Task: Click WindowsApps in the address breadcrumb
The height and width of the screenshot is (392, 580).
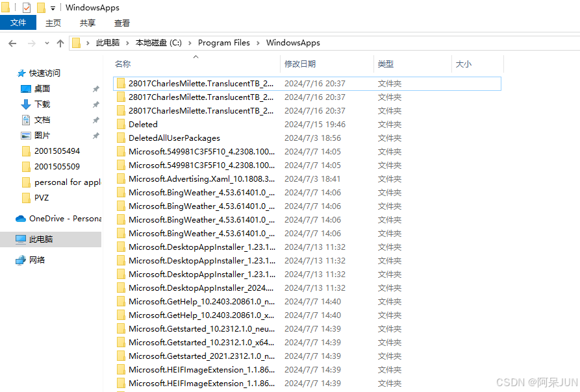Action: (x=293, y=43)
